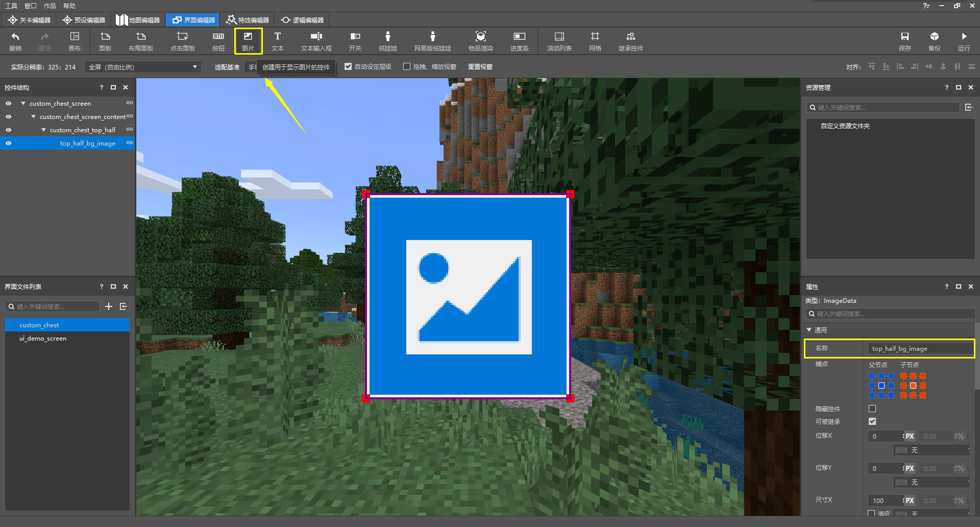The image size is (980, 527).
Task: Click import icon in 界面文件列表 panel
Action: tap(124, 306)
